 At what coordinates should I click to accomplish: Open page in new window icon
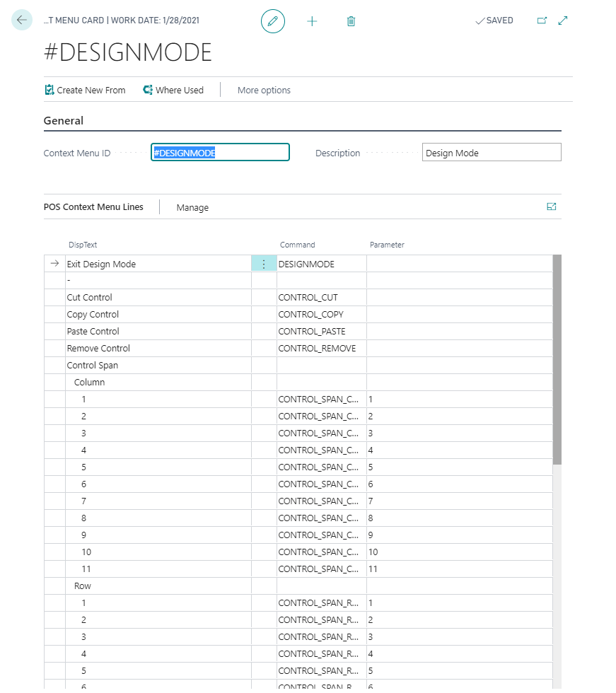542,21
